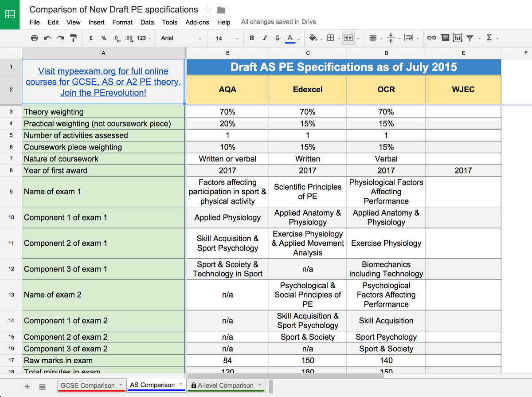
Task: Click 'All changes saved in Drive' status
Action: pyautogui.click(x=279, y=22)
